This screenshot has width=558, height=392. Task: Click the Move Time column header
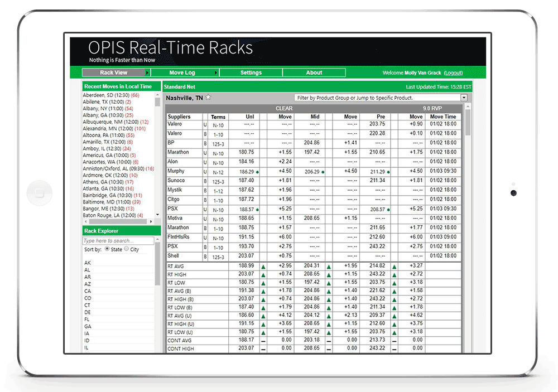(443, 117)
